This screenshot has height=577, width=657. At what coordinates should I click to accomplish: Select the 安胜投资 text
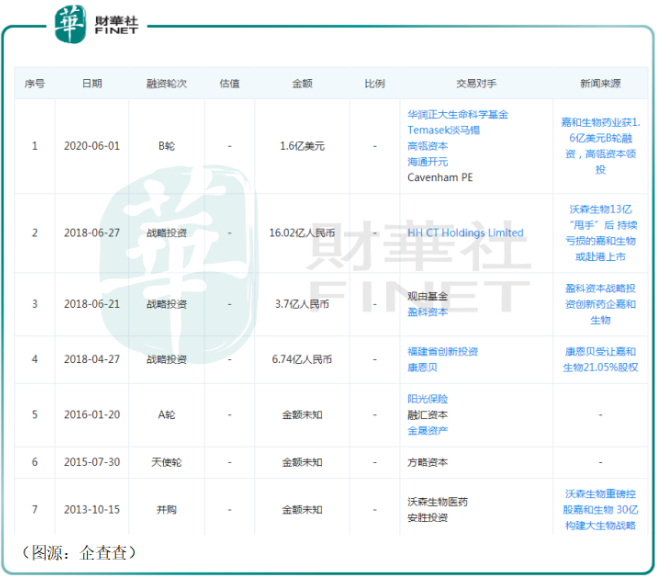(x=427, y=517)
